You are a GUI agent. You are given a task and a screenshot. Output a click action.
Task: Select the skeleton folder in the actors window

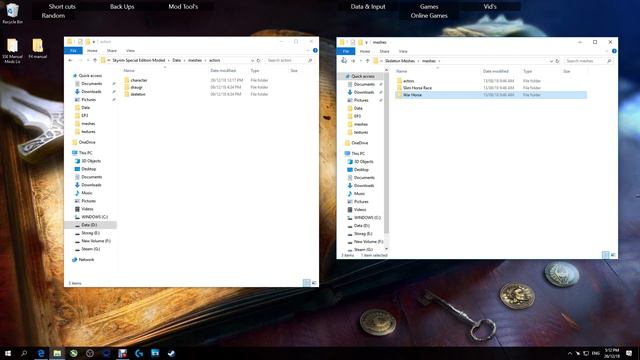(138, 94)
